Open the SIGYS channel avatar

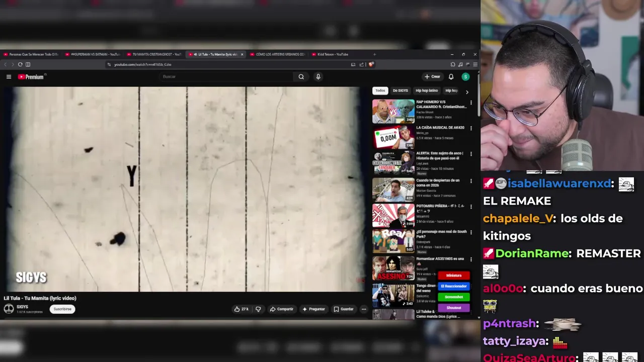pyautogui.click(x=9, y=309)
